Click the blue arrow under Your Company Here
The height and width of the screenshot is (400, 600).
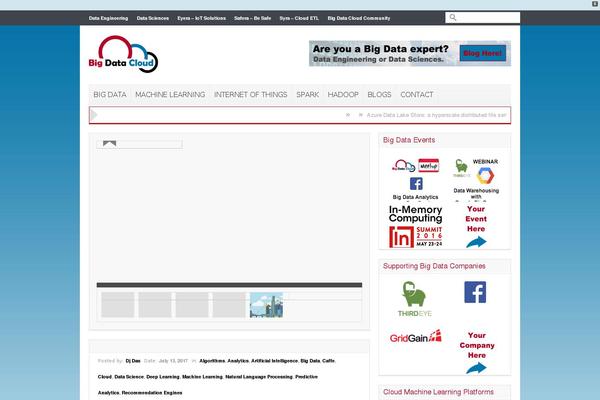(476, 368)
